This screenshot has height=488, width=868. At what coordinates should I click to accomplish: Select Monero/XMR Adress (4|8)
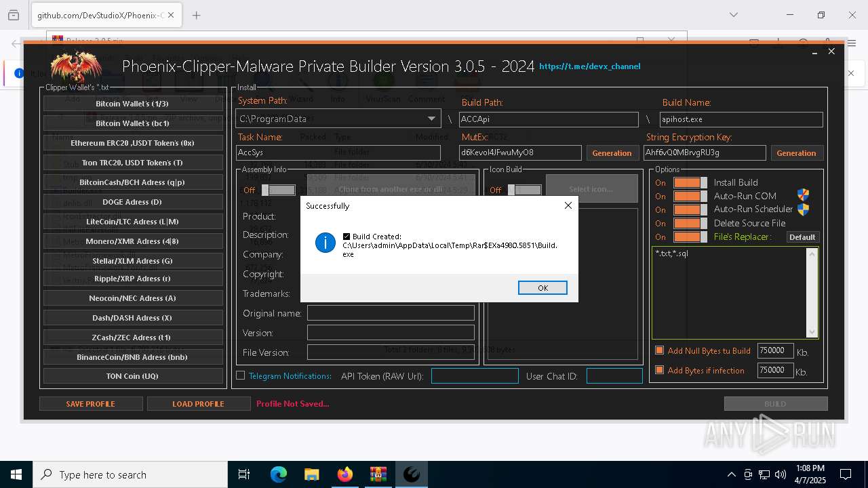[x=133, y=241]
